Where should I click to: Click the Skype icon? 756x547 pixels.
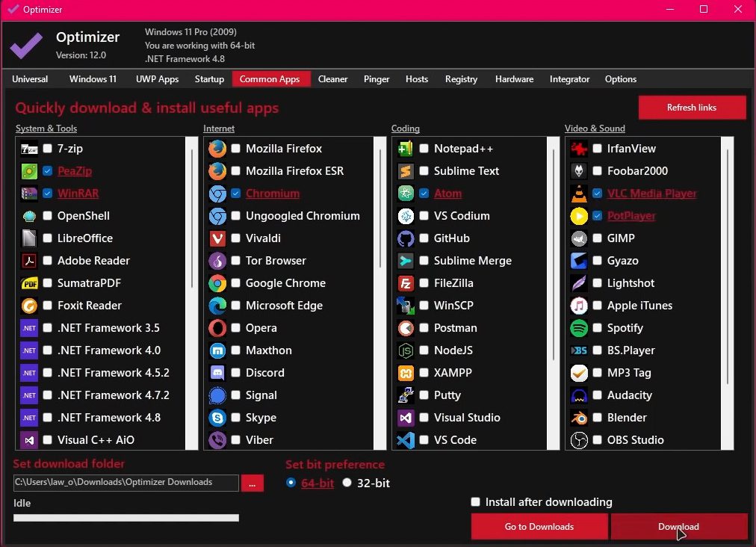[217, 418]
